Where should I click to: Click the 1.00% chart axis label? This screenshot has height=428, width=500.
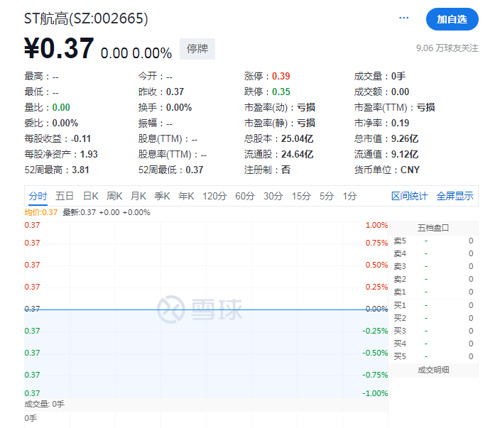(x=377, y=225)
